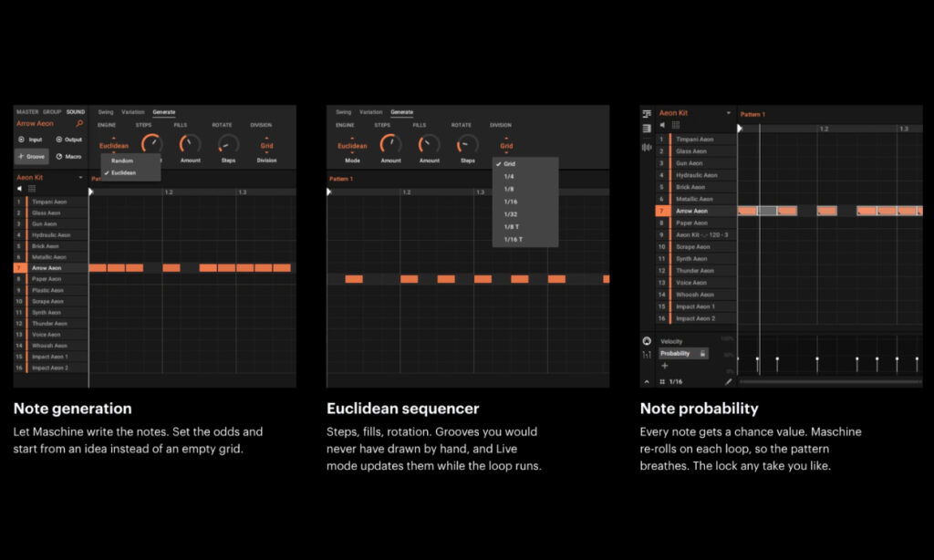
Task: Click the Rotate Steps knob in Note generation screenshot
Action: point(228,144)
